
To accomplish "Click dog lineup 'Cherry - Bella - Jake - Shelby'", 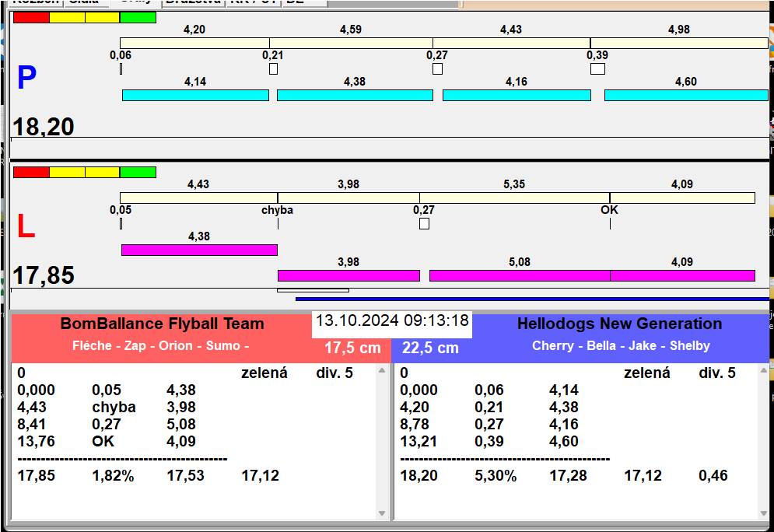I will (x=621, y=345).
